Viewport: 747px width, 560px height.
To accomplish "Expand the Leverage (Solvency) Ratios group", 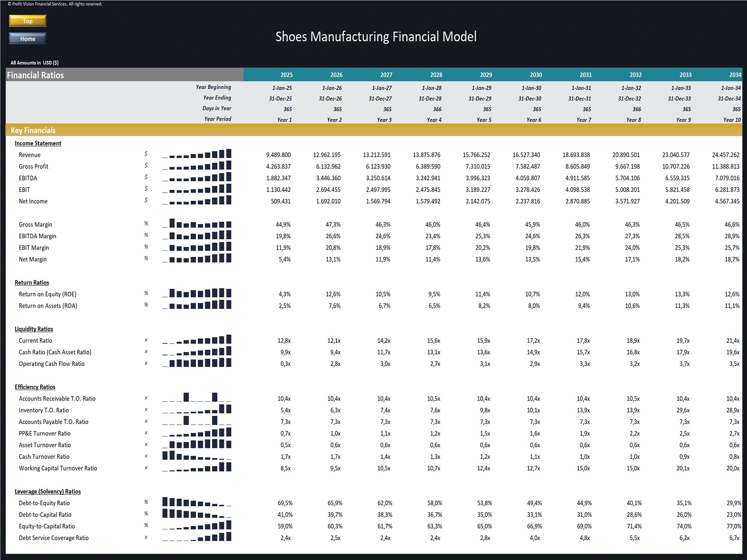I will (x=47, y=491).
